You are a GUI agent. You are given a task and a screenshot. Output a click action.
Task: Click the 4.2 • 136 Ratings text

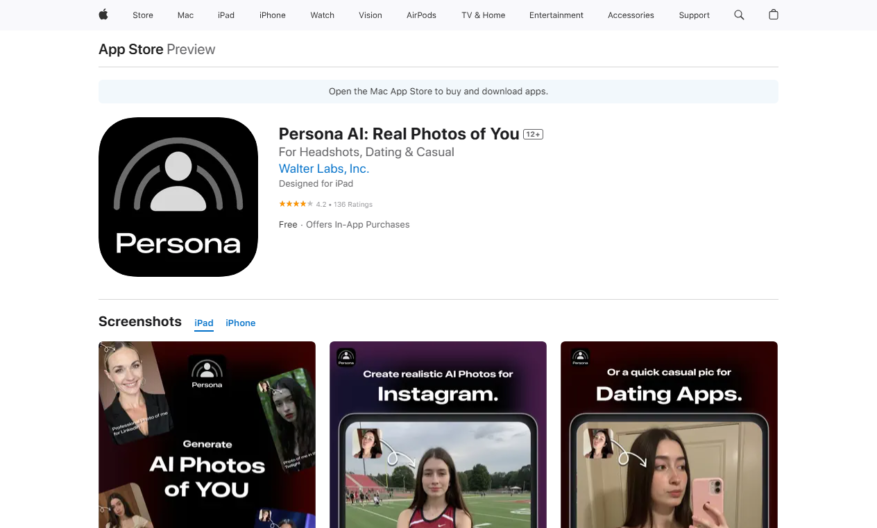tap(344, 204)
